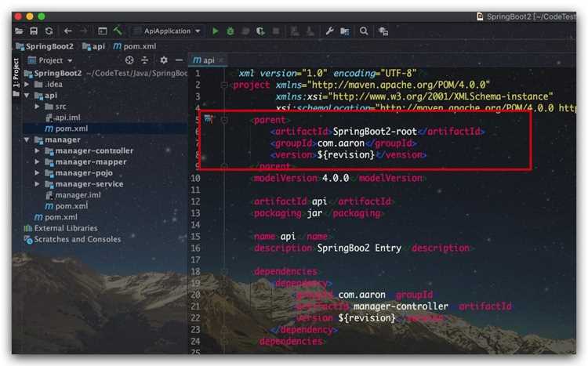Screen dimensions: 588x366
Task: Click the packaging value jar
Action: 314,213
